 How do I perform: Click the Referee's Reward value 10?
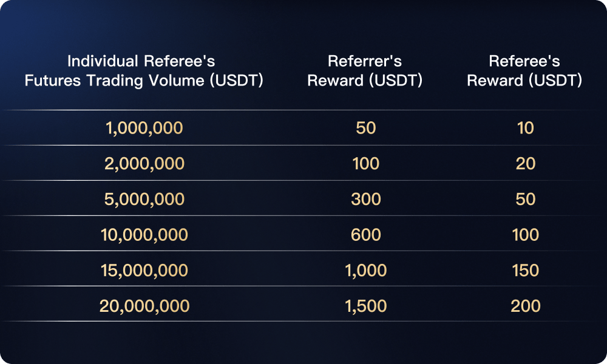tap(525, 129)
